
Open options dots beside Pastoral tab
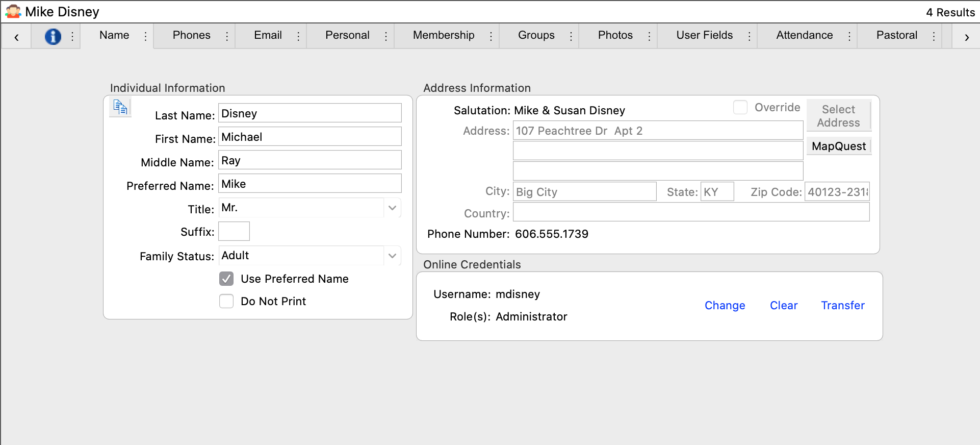pyautogui.click(x=934, y=36)
